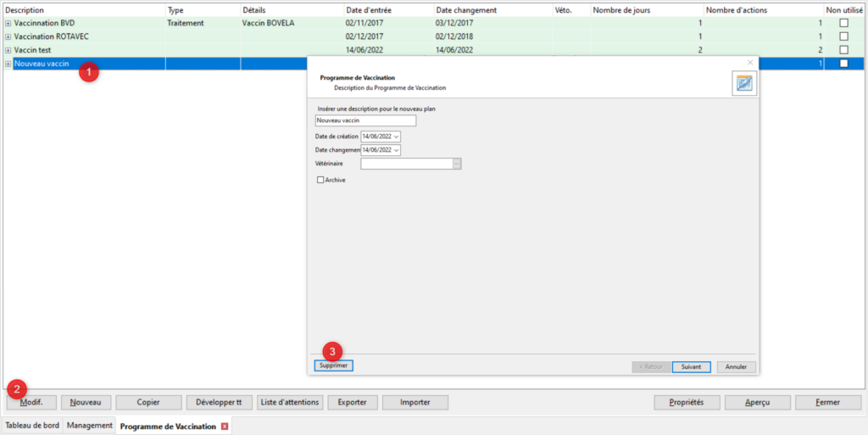Expand the Nouveau vaccin row
This screenshot has width=868, height=435.
pyautogui.click(x=8, y=64)
